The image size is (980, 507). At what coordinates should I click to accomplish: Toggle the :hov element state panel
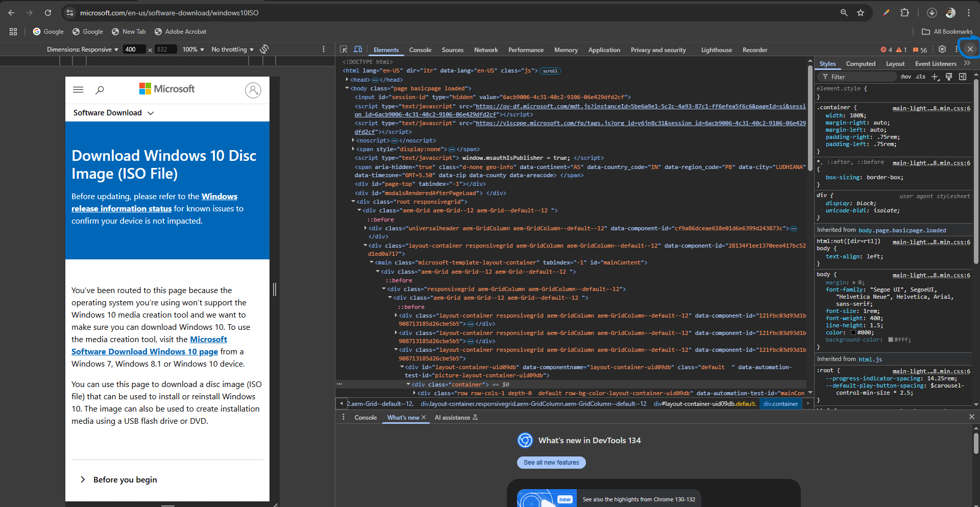click(905, 77)
